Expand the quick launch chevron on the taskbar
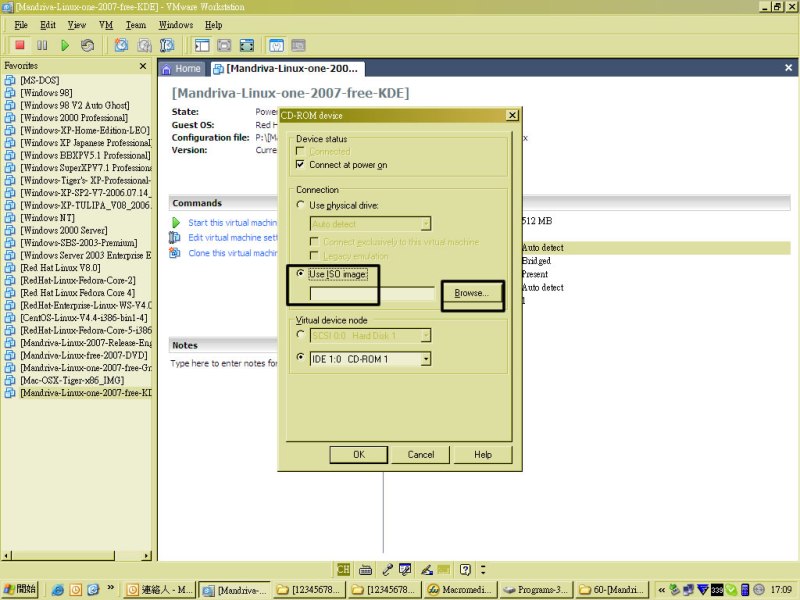 [110, 588]
